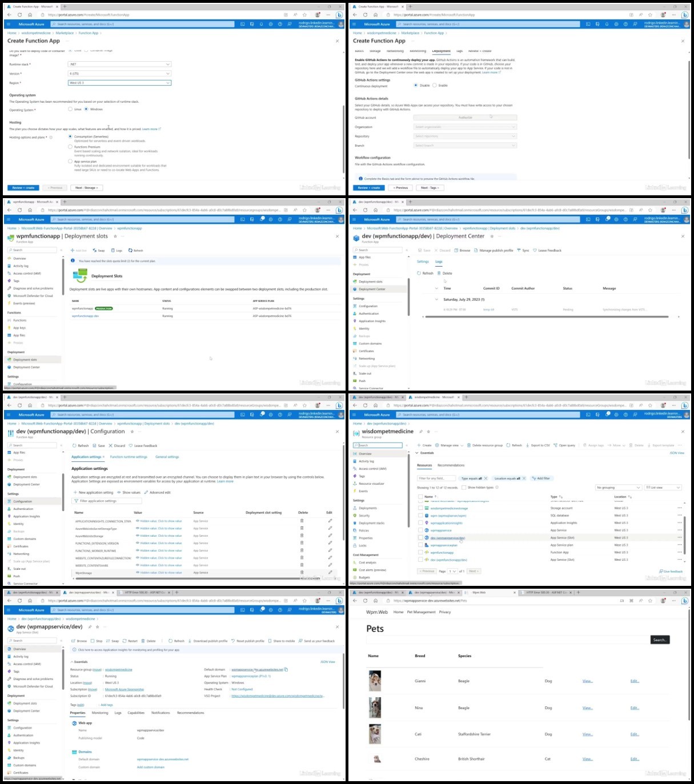
Task: Click Manage publish profile in Deployment Center toolbar
Action: (x=494, y=250)
